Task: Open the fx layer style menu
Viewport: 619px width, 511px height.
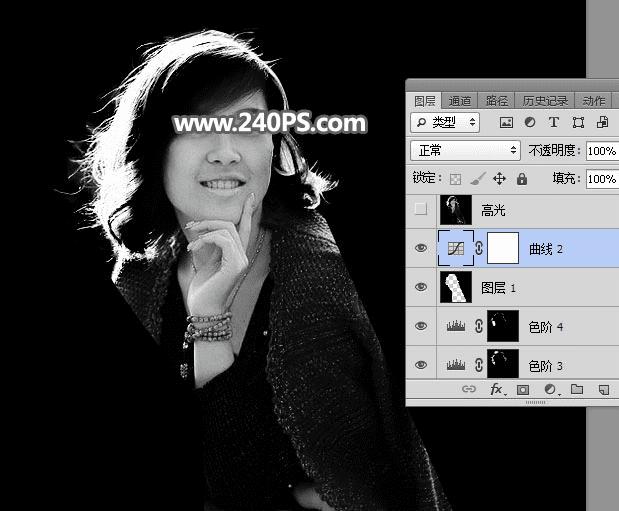Action: [496, 389]
